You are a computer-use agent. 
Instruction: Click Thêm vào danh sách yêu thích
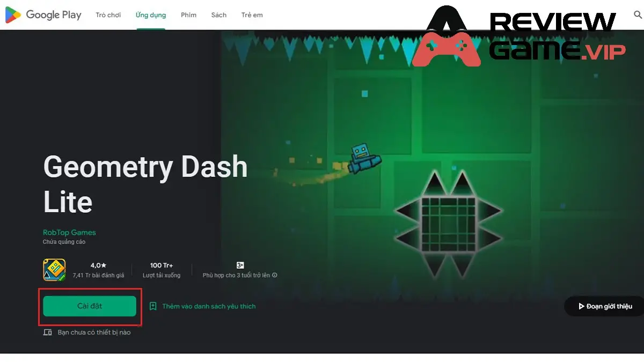tap(209, 306)
